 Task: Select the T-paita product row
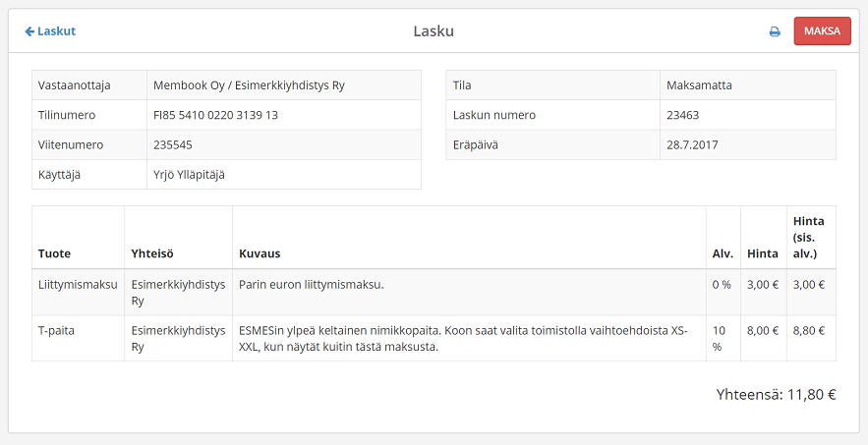pyautogui.click(x=56, y=331)
